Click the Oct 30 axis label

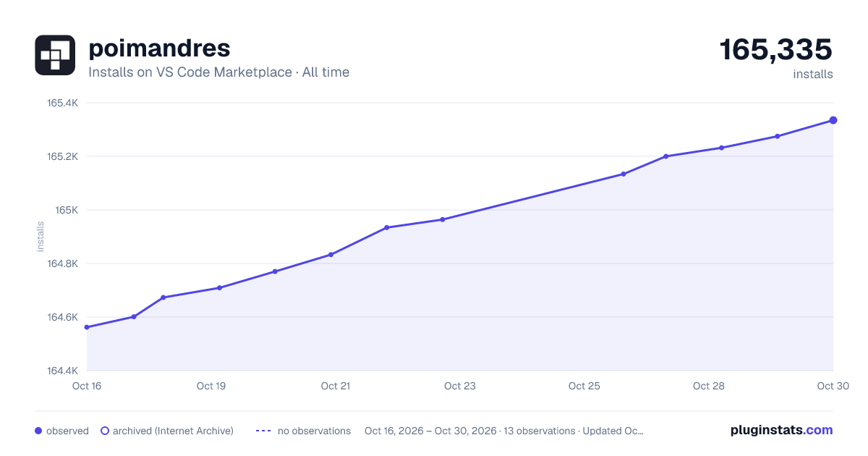832,386
